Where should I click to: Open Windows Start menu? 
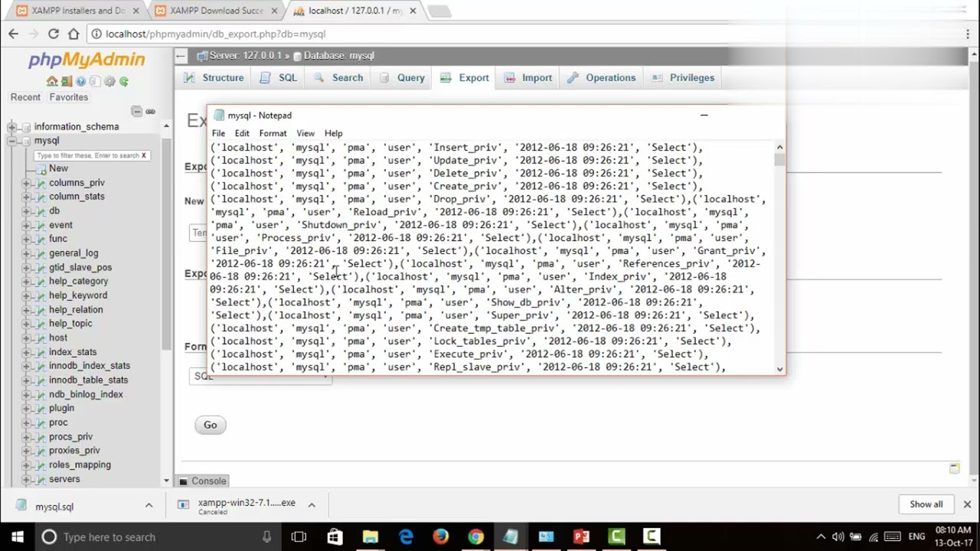(x=17, y=537)
